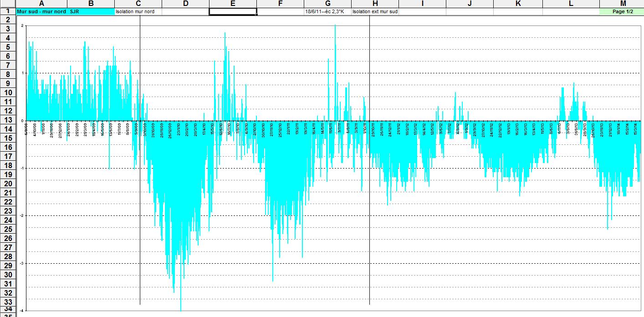
Task: Select column M header
Action: click(622, 4)
